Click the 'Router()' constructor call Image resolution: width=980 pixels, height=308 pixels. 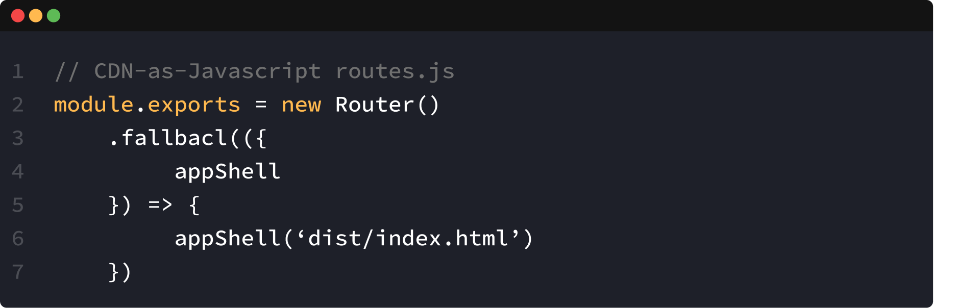tap(387, 105)
